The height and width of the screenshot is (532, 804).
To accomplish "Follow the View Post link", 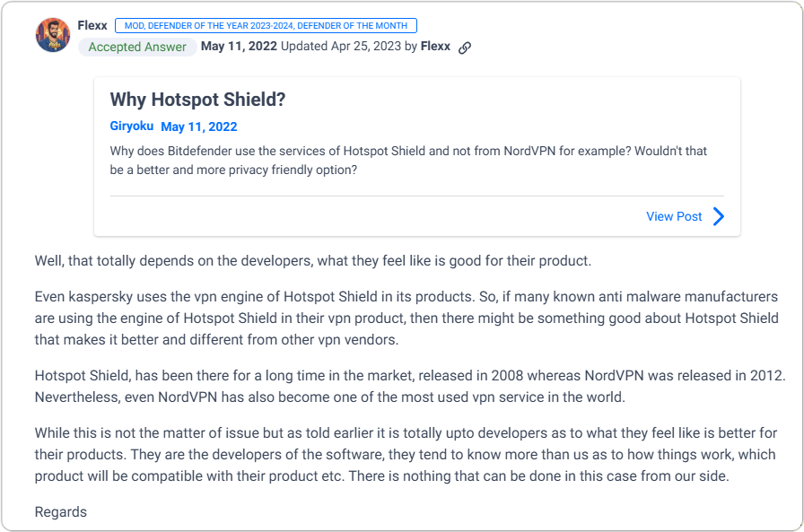I will pos(674,216).
